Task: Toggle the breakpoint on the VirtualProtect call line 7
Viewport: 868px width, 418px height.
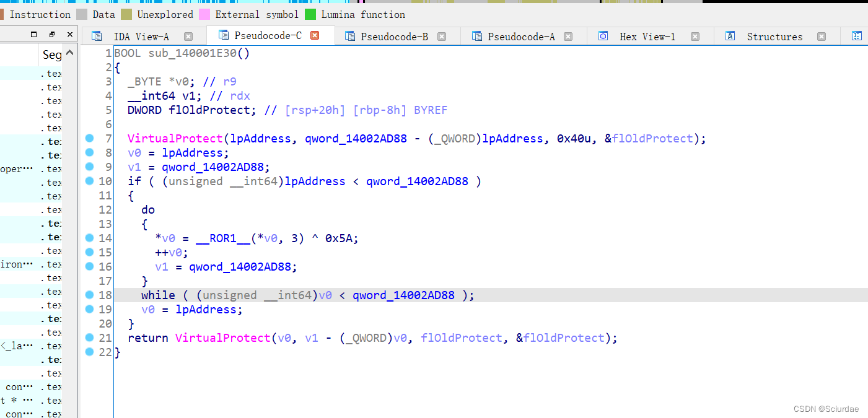Action: click(x=90, y=138)
